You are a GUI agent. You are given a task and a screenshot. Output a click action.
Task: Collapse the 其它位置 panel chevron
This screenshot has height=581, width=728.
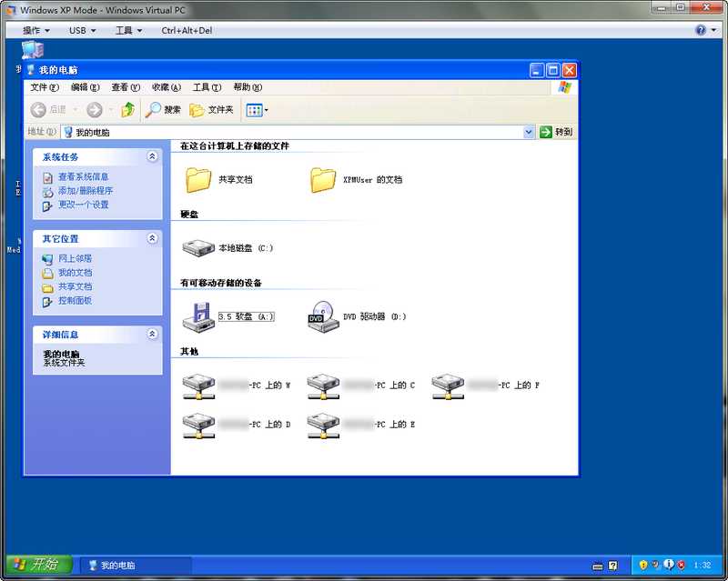click(x=152, y=238)
